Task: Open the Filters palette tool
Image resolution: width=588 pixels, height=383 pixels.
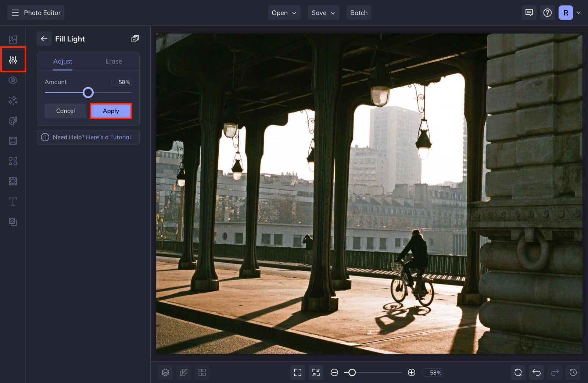Action: coord(13,120)
